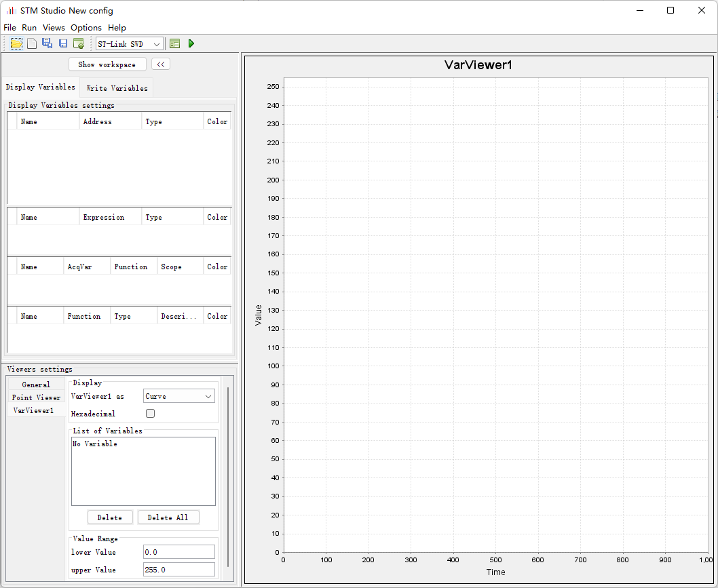
Task: Open acquisition settings green table icon
Action: coord(174,43)
